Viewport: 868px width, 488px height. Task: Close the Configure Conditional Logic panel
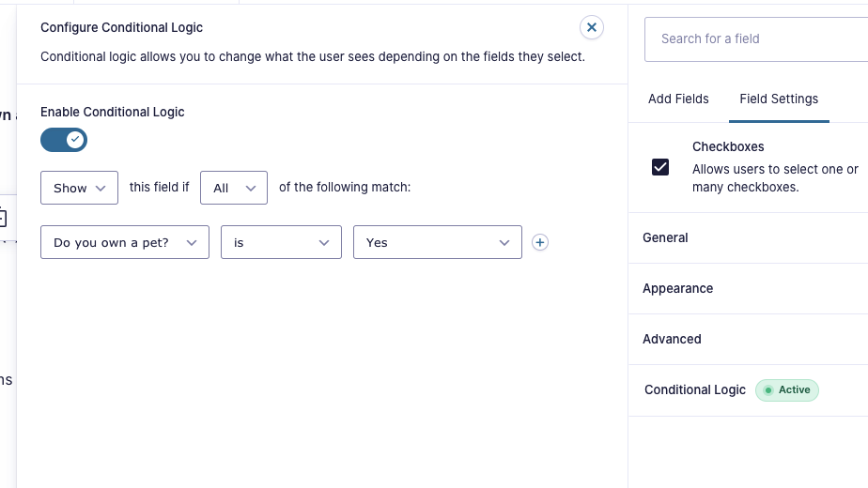(592, 27)
